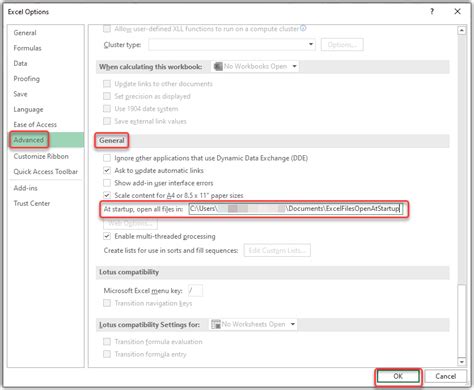Viewport: 474px width, 390px height.
Task: Uncheck Scale content for A4 paper sizes
Action: [x=107, y=195]
